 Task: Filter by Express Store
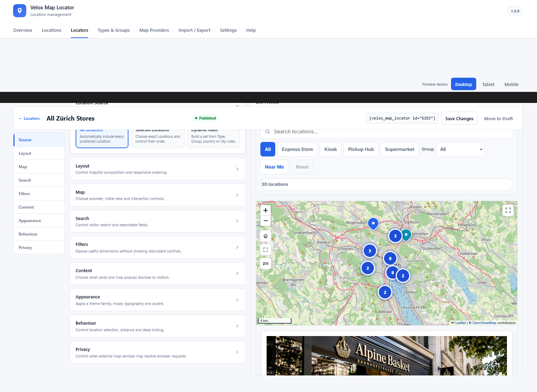pos(297,149)
